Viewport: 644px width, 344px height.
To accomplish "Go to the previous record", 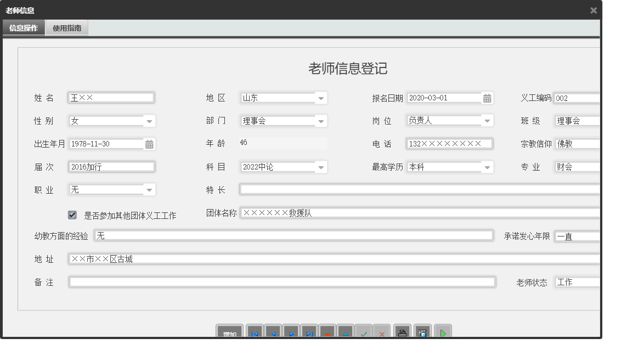I will (x=273, y=332).
